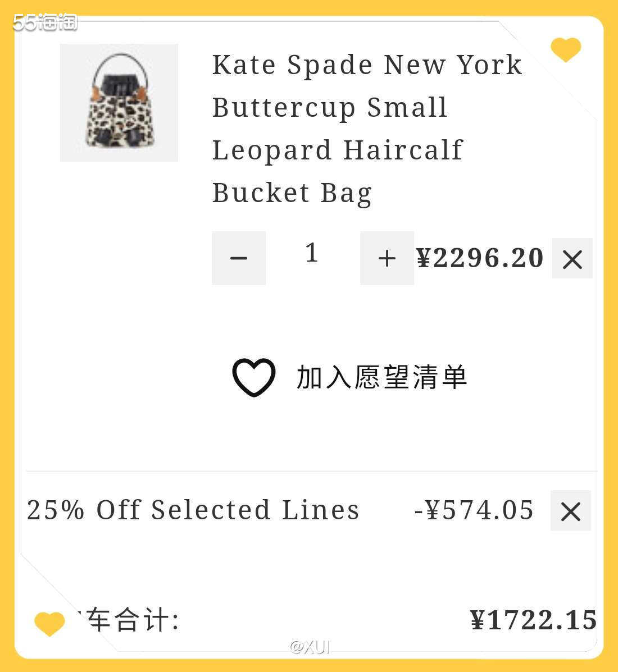Click the 车合计 cart total label
The height and width of the screenshot is (672, 618).
(132, 621)
